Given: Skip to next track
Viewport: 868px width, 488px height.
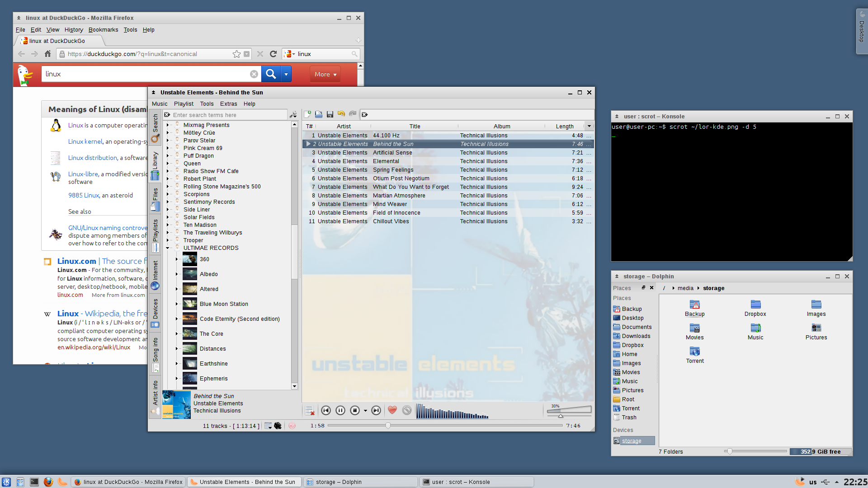Looking at the screenshot, I should pyautogui.click(x=376, y=410).
